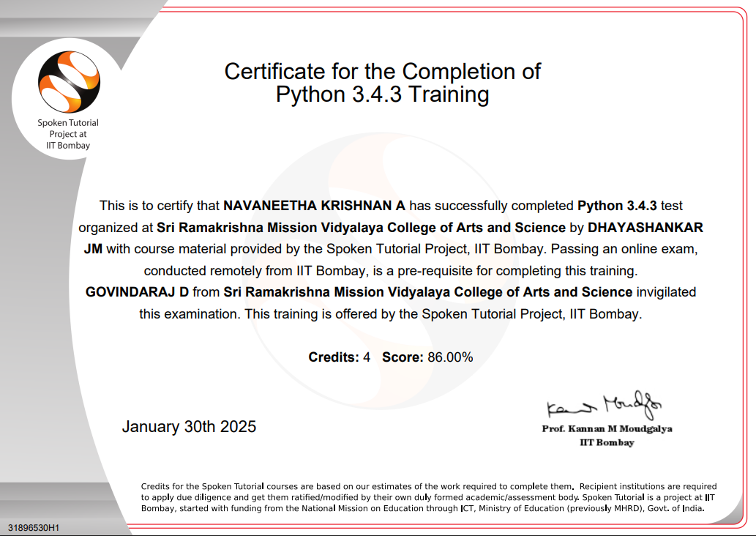Viewport: 756px width, 536px height.
Task: Click the 'conducted remotely from IIT Bombay' sentence
Action: coord(391,271)
